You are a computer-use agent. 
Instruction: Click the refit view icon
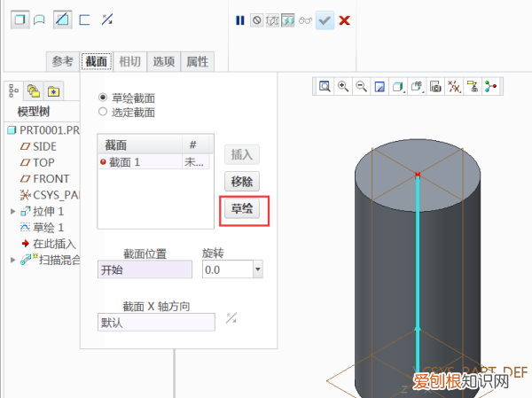coord(325,86)
